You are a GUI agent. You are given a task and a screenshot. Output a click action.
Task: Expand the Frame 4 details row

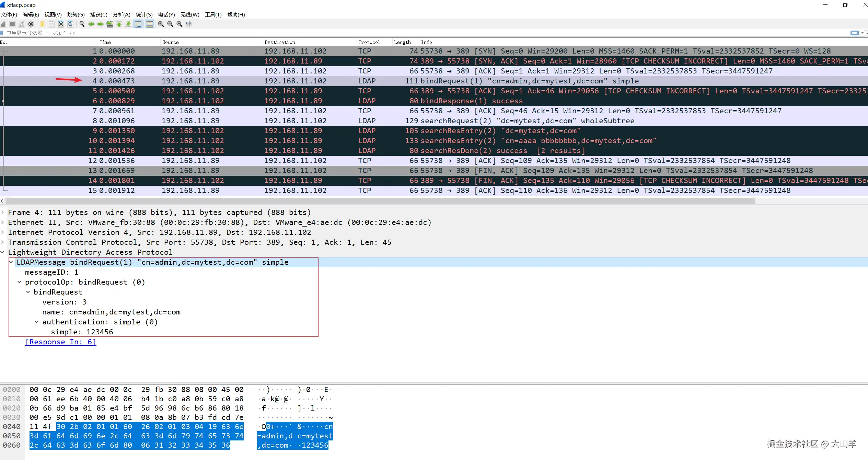[3, 212]
